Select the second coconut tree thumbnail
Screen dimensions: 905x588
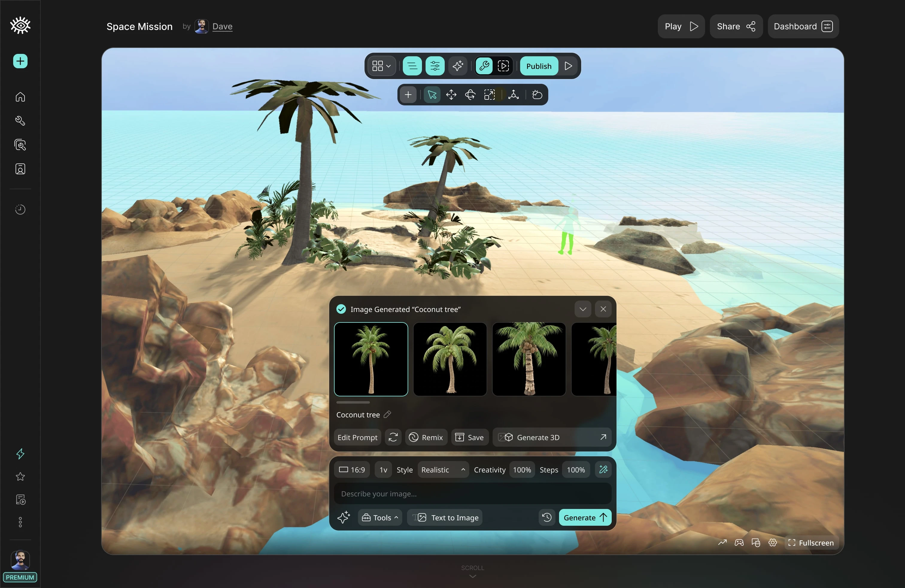point(450,359)
